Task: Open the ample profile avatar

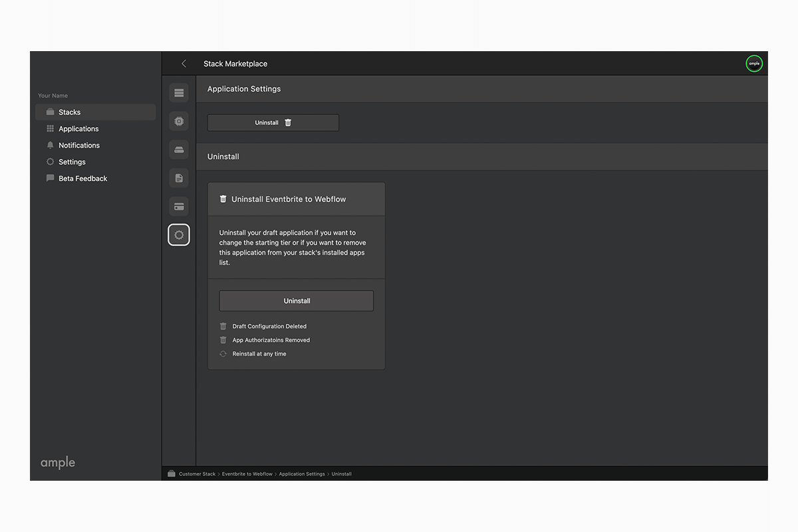Action: pyautogui.click(x=754, y=64)
